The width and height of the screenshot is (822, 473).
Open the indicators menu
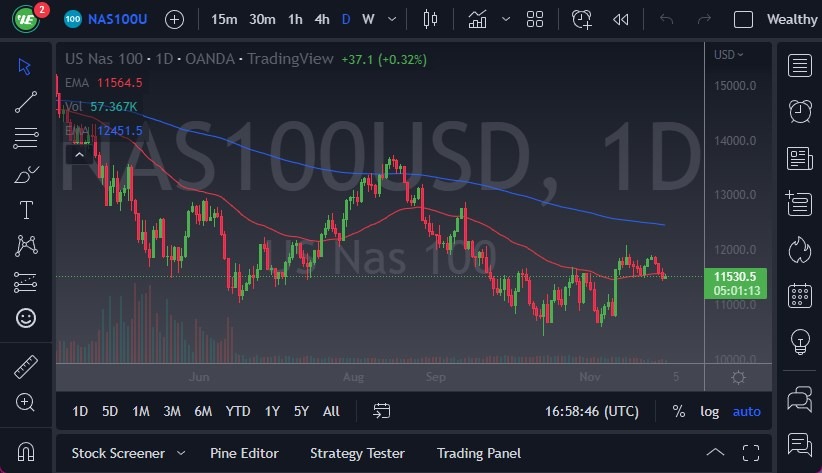point(477,19)
